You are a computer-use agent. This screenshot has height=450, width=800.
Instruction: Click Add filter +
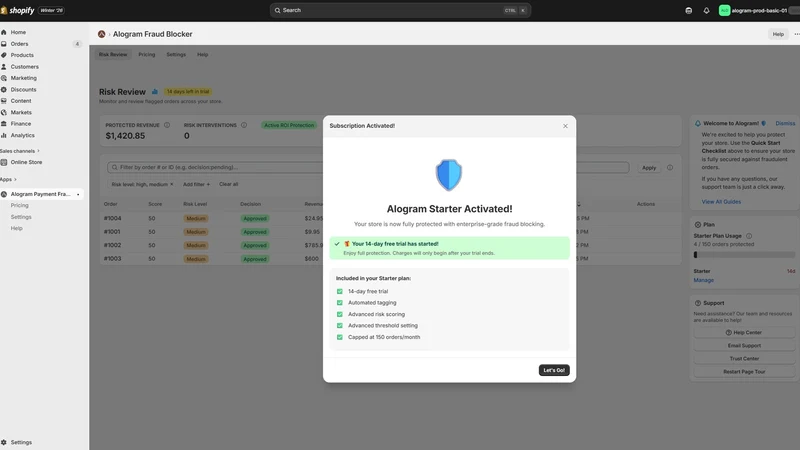click(x=196, y=184)
